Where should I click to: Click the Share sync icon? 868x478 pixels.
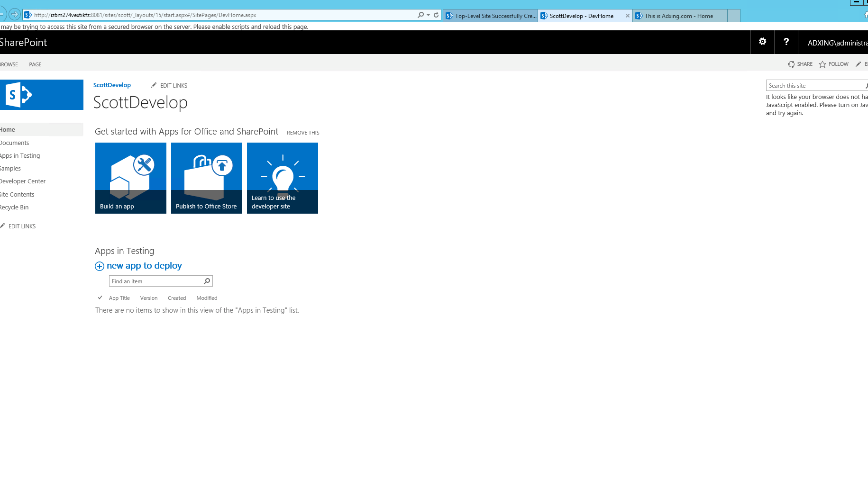(x=791, y=64)
